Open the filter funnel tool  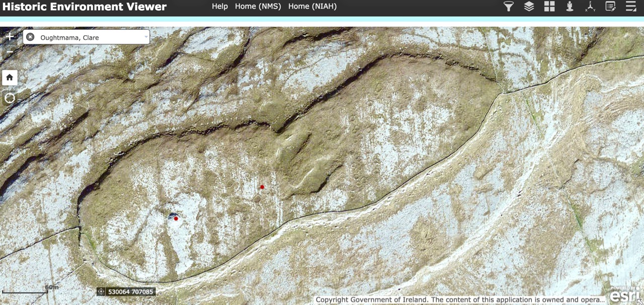coord(509,7)
